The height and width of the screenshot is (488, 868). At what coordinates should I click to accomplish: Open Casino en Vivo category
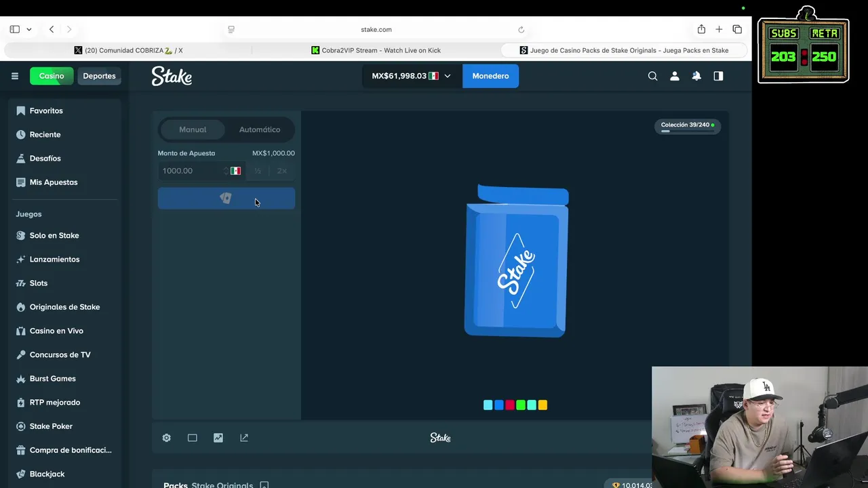tap(66, 331)
